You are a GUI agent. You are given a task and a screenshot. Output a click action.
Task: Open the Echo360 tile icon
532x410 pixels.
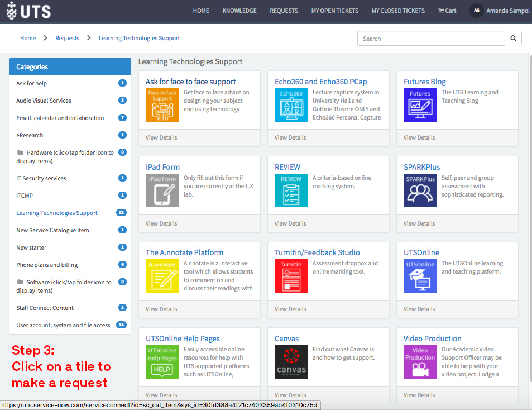(x=291, y=105)
